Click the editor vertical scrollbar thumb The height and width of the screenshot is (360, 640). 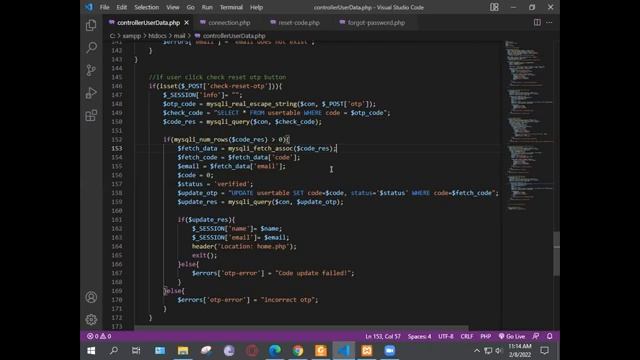click(556, 253)
